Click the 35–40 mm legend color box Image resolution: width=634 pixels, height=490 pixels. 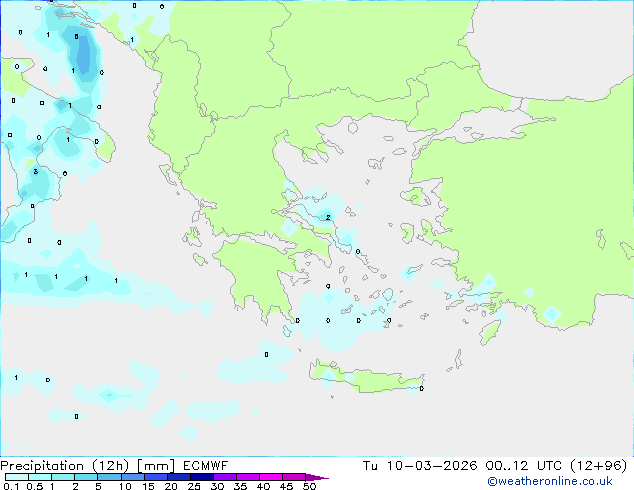click(x=247, y=477)
